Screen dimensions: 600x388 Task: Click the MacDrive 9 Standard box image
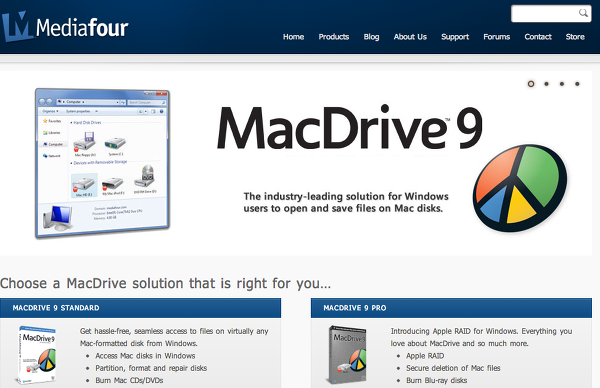(37, 355)
